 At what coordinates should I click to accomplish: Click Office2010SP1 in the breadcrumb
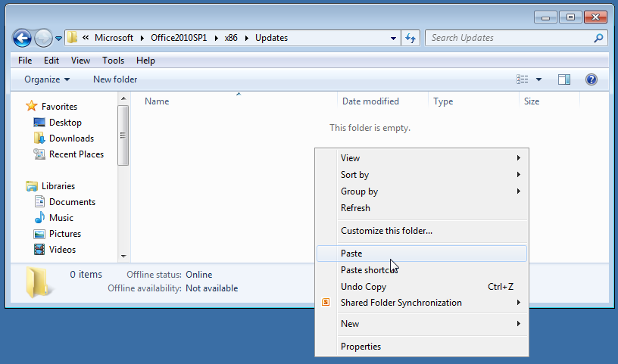click(179, 38)
